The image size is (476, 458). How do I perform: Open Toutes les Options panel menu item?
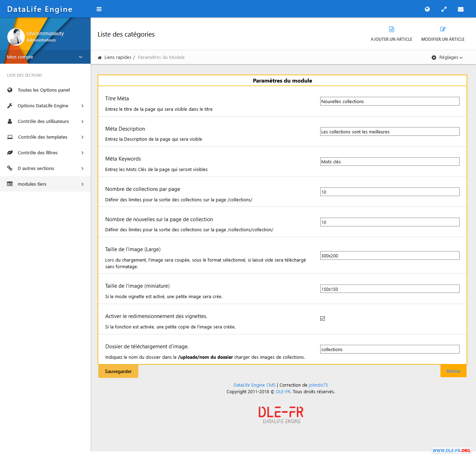(x=45, y=90)
